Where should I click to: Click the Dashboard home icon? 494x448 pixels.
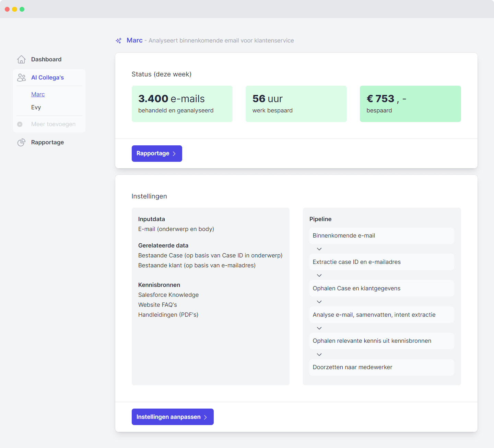pos(21,59)
